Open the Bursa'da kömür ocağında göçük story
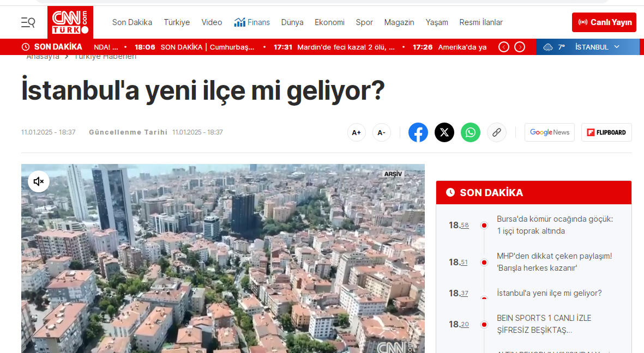This screenshot has height=353, width=644. click(x=555, y=225)
